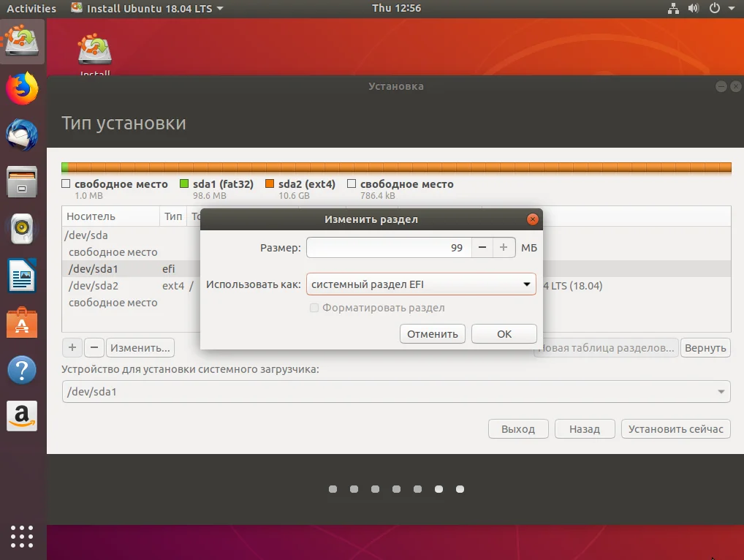Click the ext4 type cell of /dev/sda2
This screenshot has width=744, height=560.
[172, 286]
